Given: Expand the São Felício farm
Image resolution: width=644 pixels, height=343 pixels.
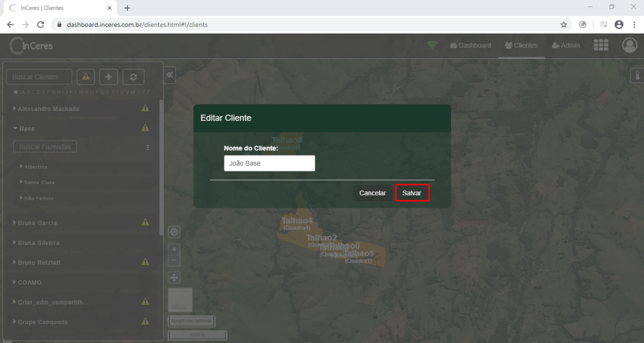Looking at the screenshot, I should 37,198.
